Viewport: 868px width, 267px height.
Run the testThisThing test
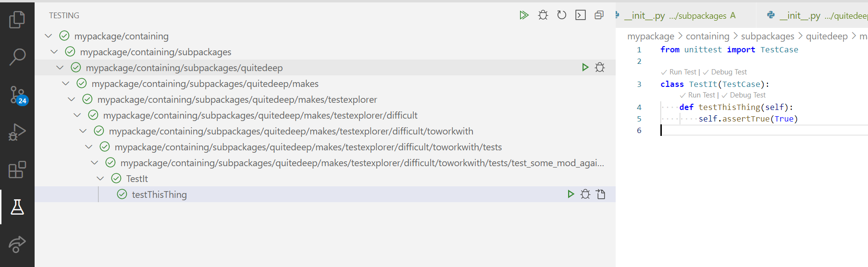[x=570, y=194]
